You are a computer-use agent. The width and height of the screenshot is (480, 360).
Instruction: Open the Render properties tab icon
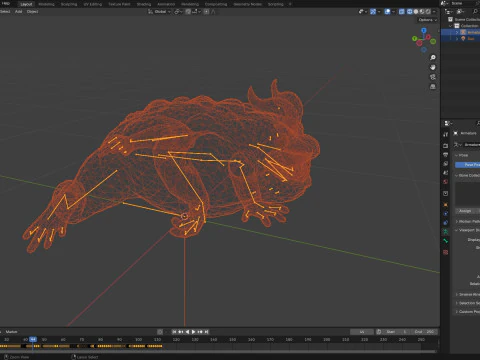[446, 146]
